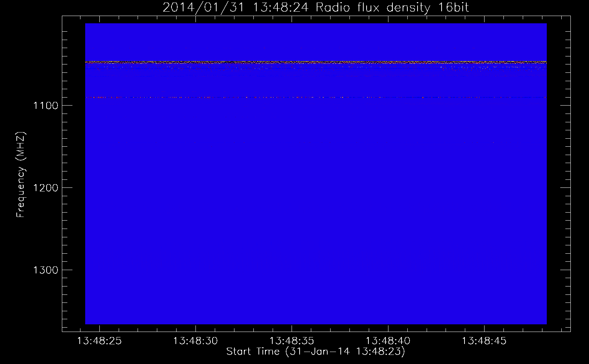The image size is (589, 364).
Task: Click "16bit" at the end of the title
Action: (x=453, y=7)
